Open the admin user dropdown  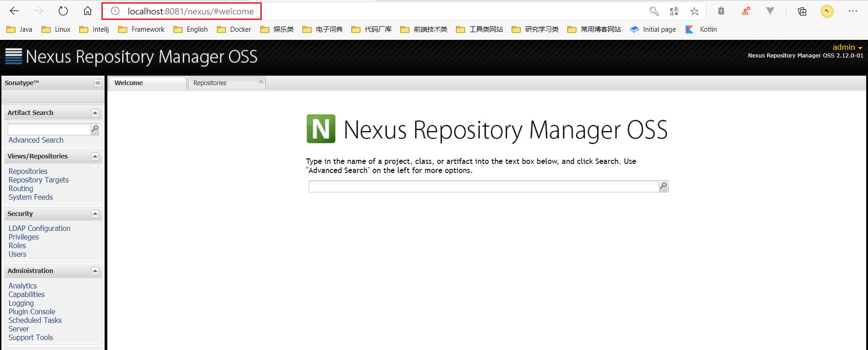click(x=847, y=47)
